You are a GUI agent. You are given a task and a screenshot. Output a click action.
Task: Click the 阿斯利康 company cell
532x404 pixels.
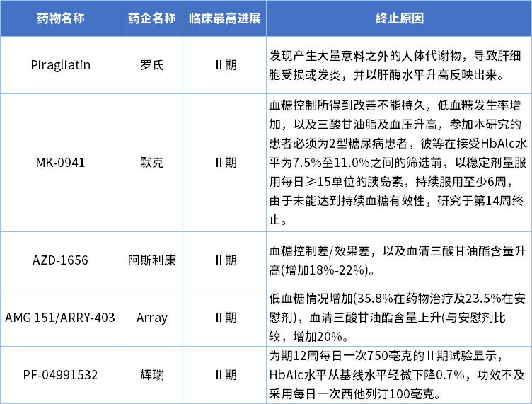coord(151,260)
